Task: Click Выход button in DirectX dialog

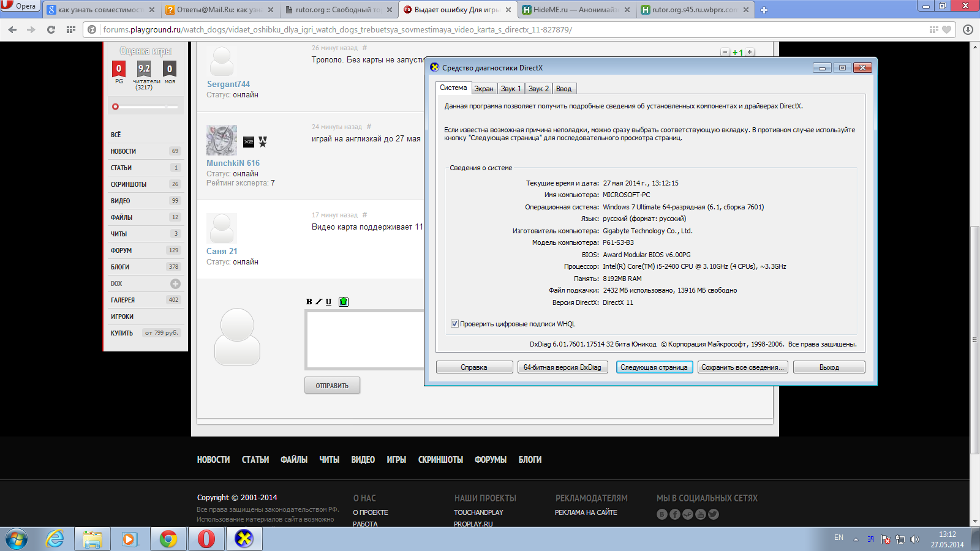Action: 829,367
